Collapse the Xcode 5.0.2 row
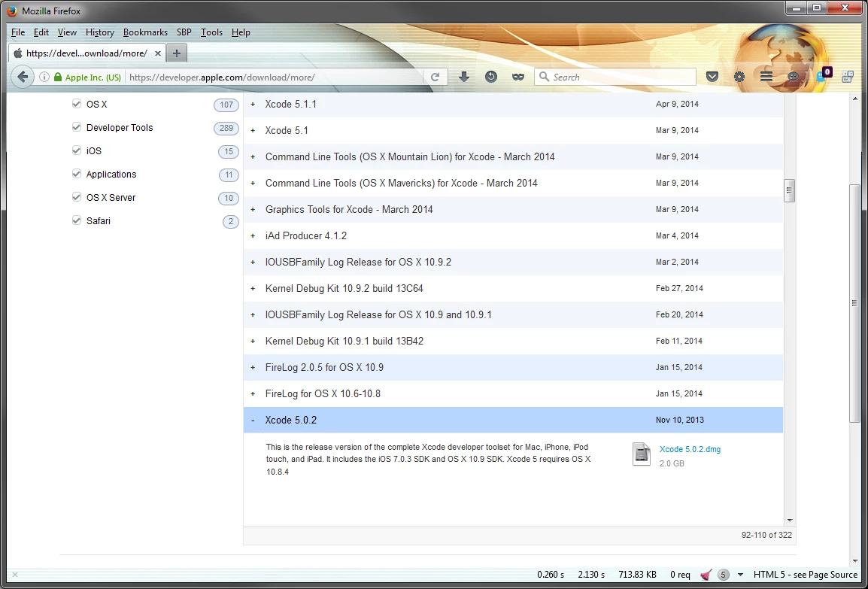Screen dimensions: 868x589 253,420
